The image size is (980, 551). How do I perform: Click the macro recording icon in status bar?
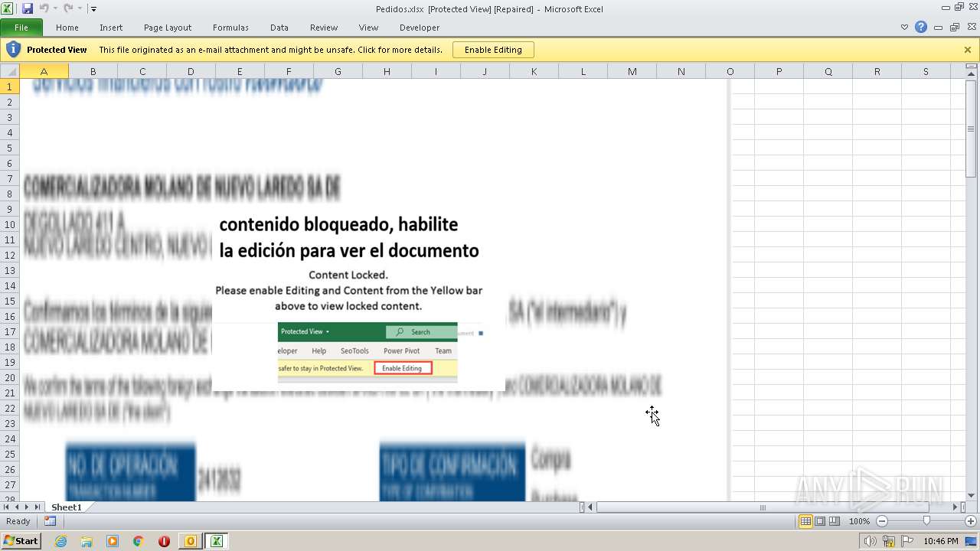pyautogui.click(x=50, y=521)
